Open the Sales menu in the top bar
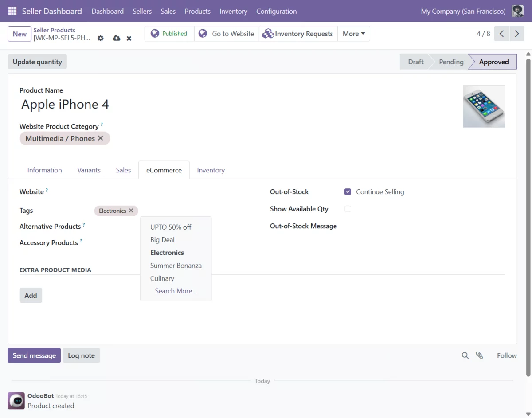Screen dimensions: 532x418 tap(168, 11)
